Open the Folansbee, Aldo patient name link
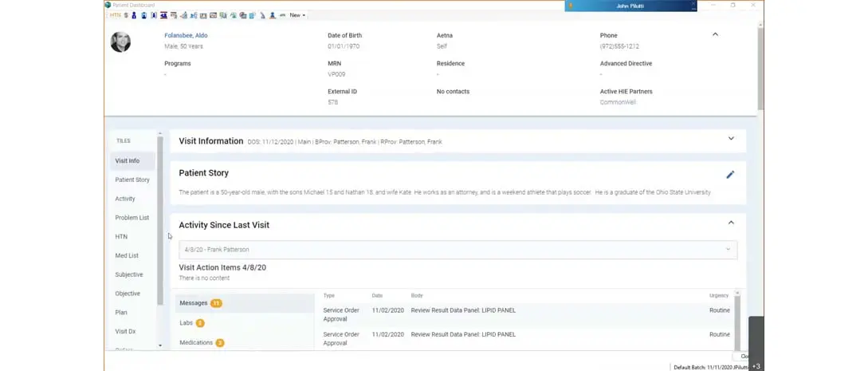The height and width of the screenshot is (371, 868). pyautogui.click(x=186, y=35)
